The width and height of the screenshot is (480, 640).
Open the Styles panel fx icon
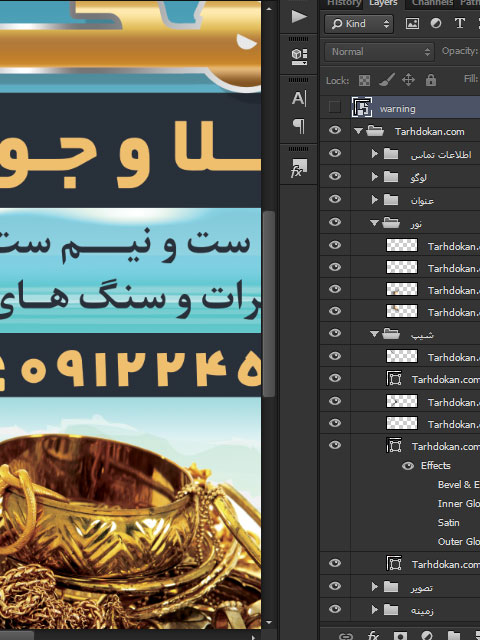click(x=299, y=168)
